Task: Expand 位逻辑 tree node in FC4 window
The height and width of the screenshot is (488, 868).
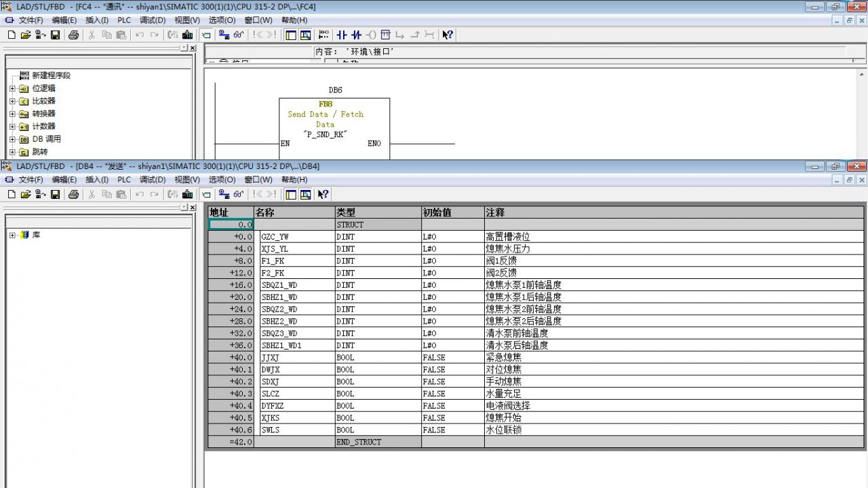Action: point(12,88)
